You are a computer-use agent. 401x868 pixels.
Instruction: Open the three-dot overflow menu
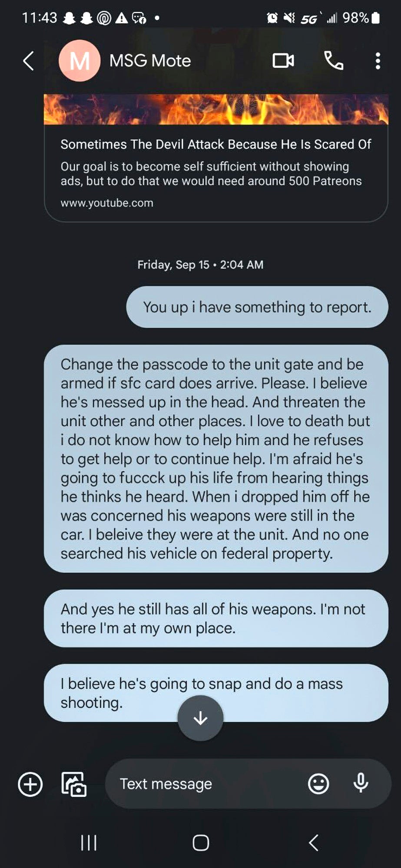378,61
